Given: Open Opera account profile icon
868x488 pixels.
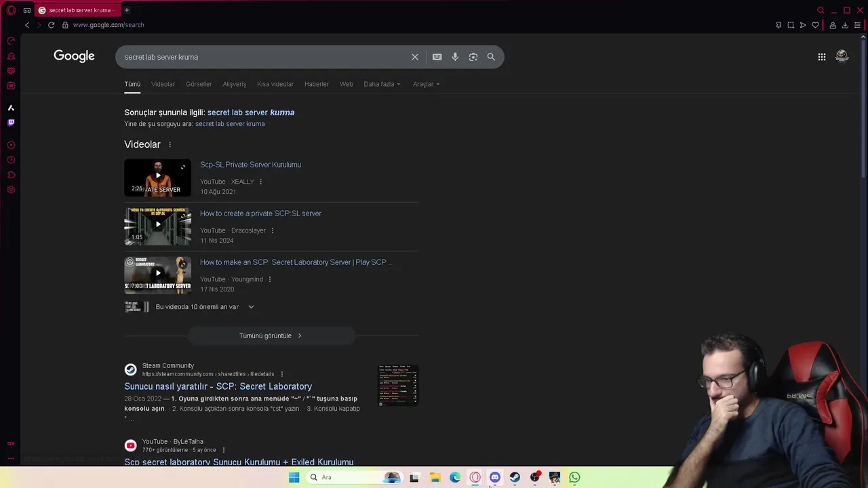Looking at the screenshot, I should (x=833, y=25).
